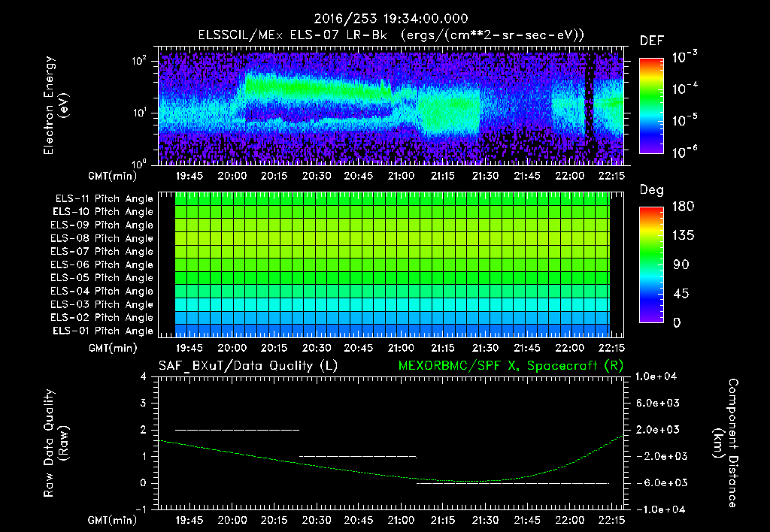The image size is (770, 532).
Task: Click the ELS-03 Pitch Angle row label
Action: (102, 304)
